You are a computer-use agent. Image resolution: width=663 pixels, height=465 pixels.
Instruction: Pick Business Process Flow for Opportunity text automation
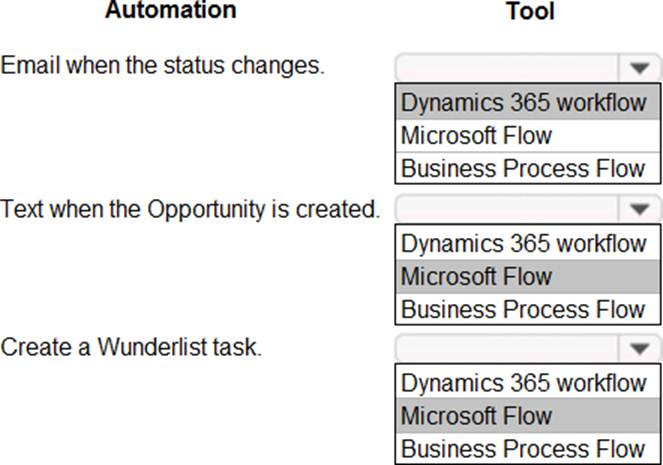[x=523, y=309]
